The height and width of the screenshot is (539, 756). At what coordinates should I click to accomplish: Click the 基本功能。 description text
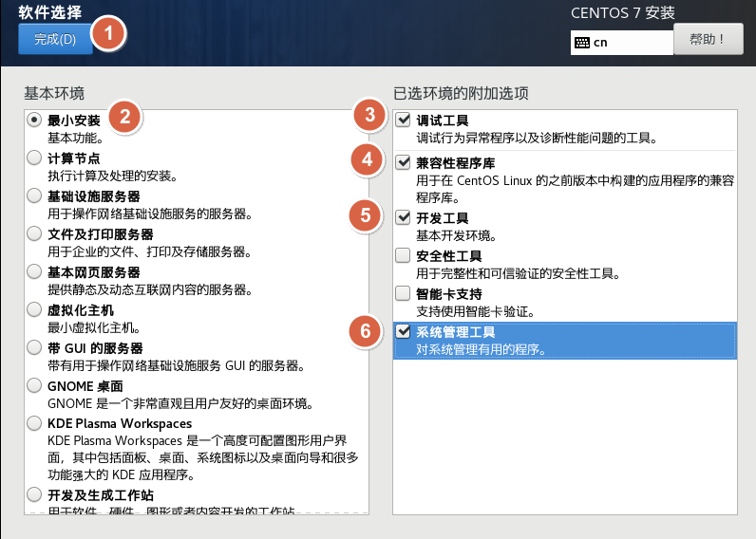coord(76,139)
